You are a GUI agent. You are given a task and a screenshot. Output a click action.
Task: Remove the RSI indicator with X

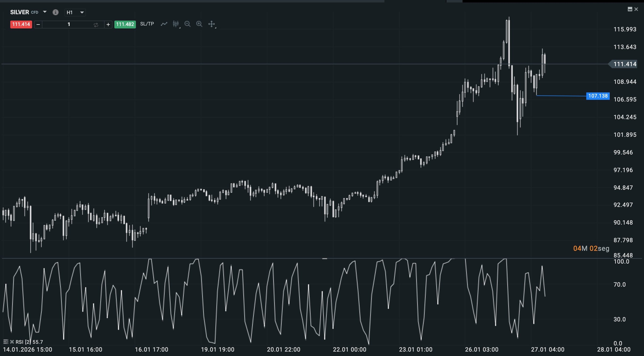click(x=12, y=342)
